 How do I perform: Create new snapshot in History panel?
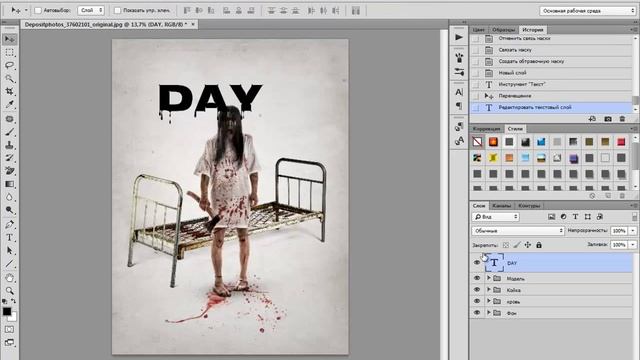point(608,119)
